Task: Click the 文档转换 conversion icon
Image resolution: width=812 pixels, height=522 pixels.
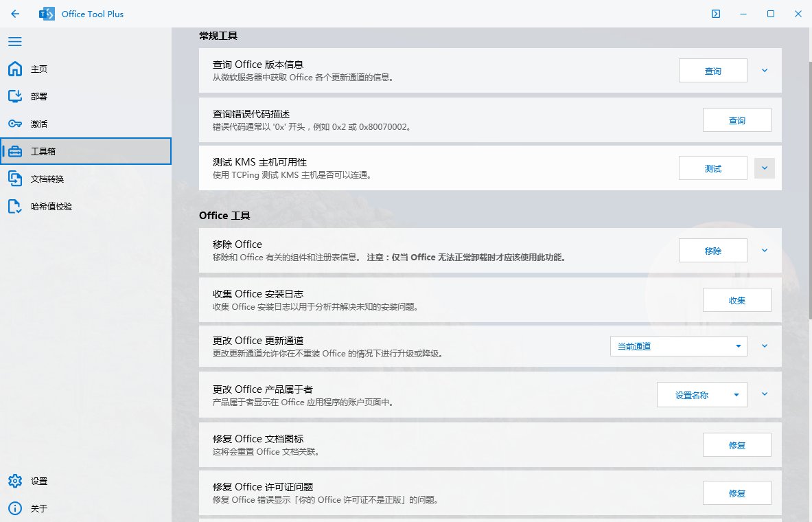Action: click(15, 179)
